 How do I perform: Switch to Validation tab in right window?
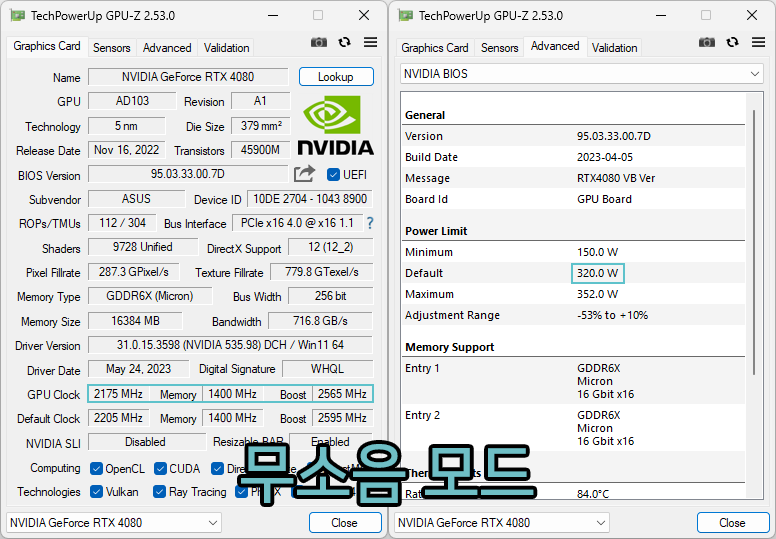pos(614,48)
